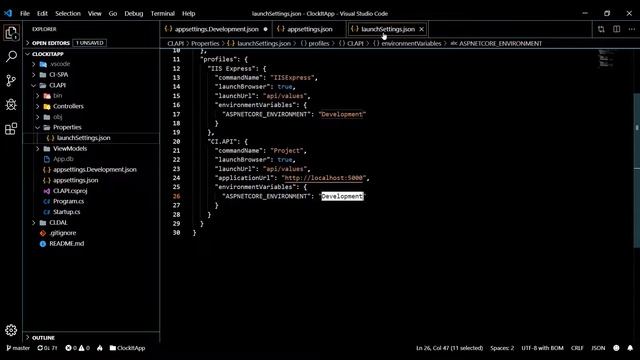Click the Open Changes compare icon
The width and height of the screenshot is (640, 360).
(601, 29)
